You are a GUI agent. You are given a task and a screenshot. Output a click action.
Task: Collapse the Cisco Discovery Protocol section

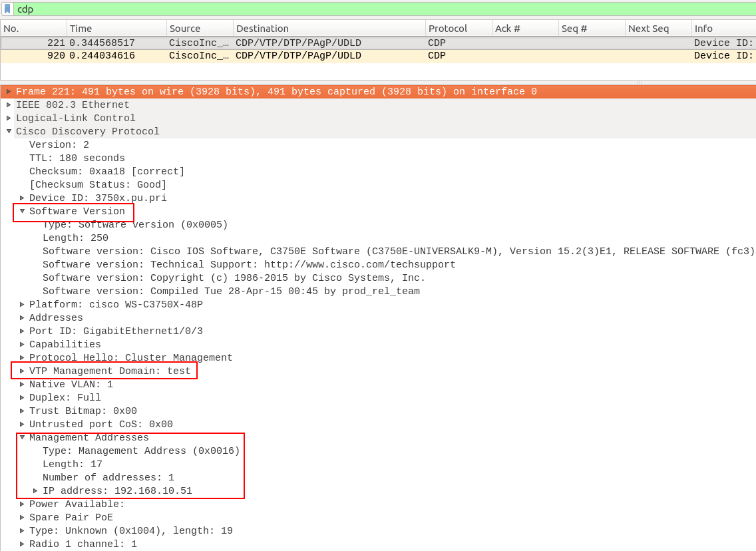pos(9,131)
